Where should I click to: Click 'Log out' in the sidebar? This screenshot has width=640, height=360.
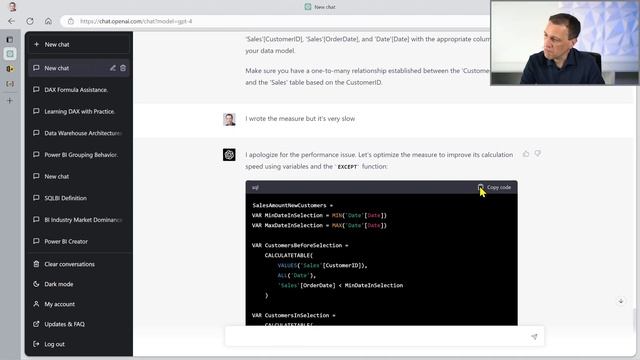click(79, 344)
